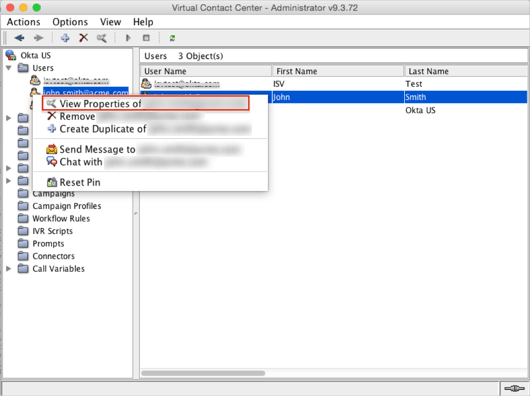Select the Workflow Rules tree item
The image size is (530, 396).
(x=61, y=218)
